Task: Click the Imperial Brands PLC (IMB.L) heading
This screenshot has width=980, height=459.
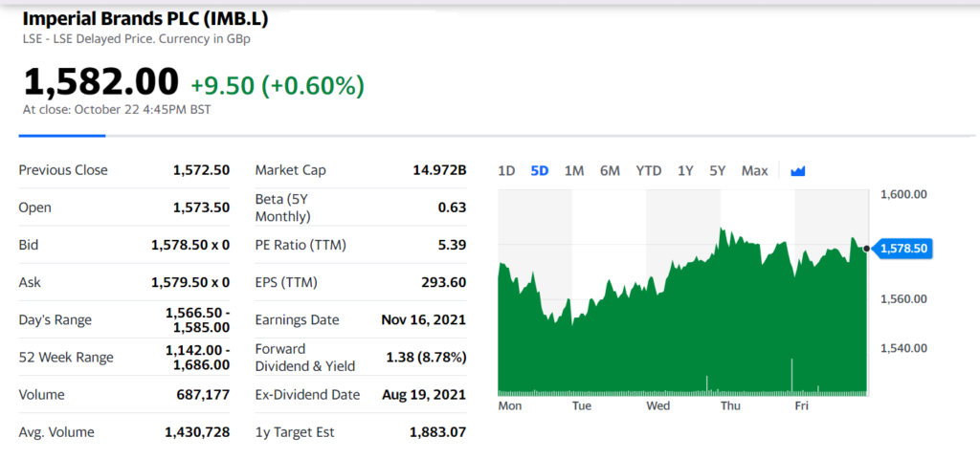Action: pos(145,19)
